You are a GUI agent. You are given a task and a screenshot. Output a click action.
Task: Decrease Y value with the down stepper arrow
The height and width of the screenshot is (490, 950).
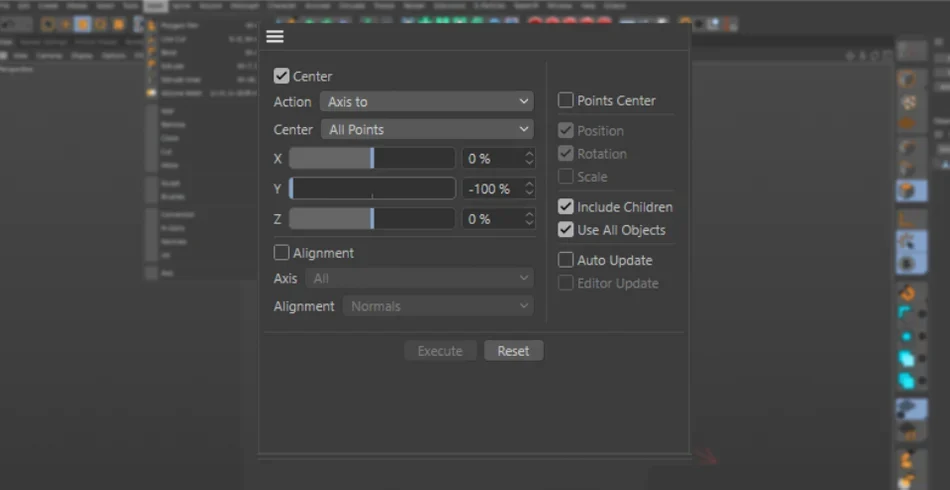(x=530, y=194)
